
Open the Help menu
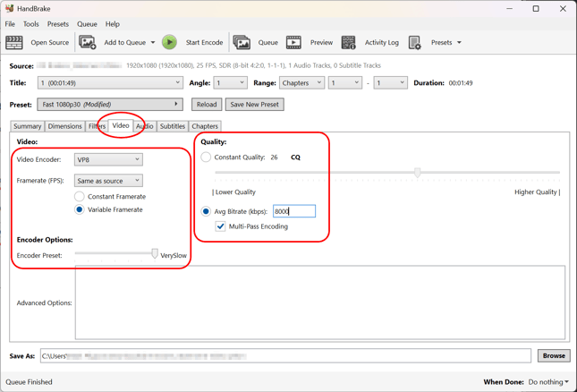pos(112,24)
